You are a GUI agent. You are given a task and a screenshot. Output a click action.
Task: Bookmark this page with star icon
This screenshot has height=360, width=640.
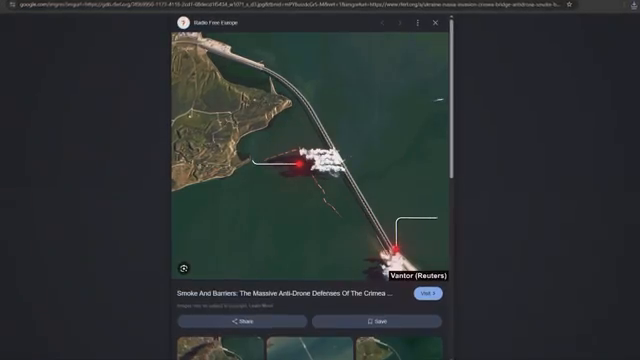point(569,4)
